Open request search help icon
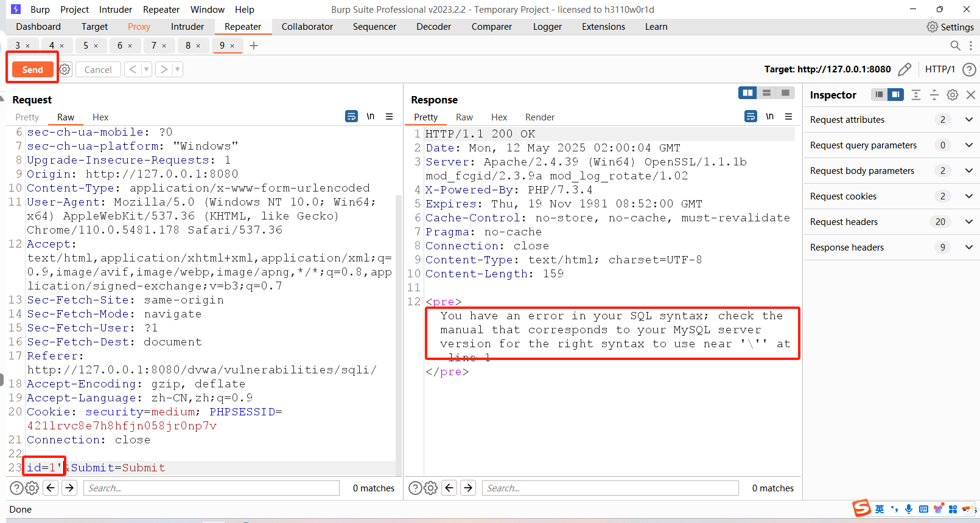The image size is (980, 523). (17, 488)
